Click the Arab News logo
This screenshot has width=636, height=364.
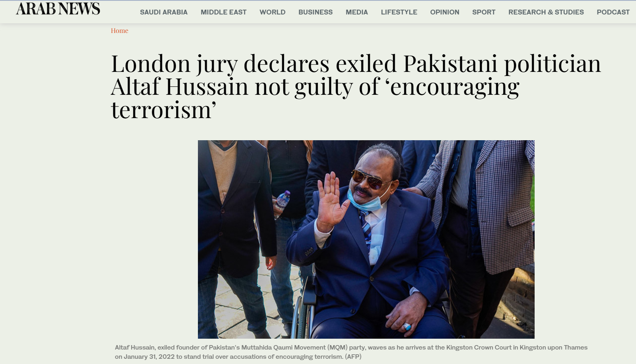[58, 9]
